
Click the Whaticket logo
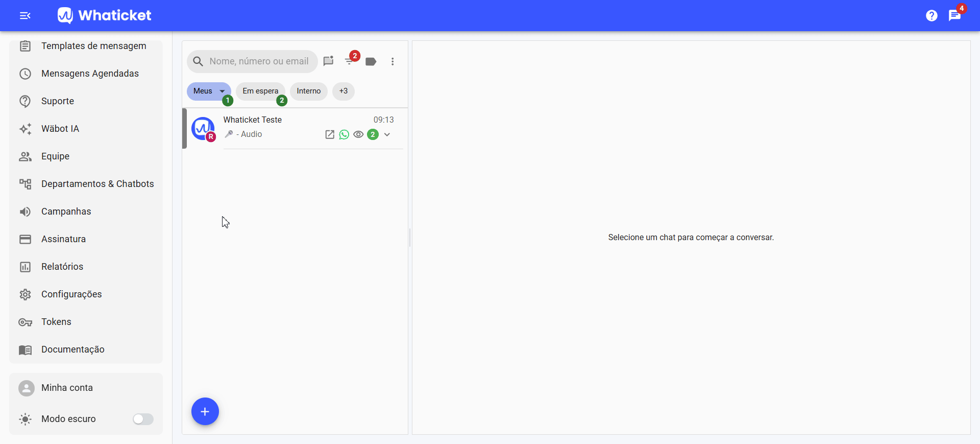point(104,15)
